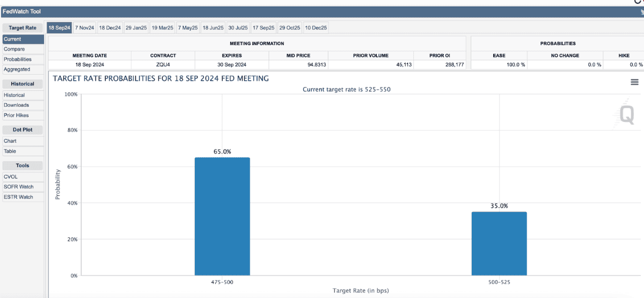Switch to the 7 Nov24 meeting tab
Viewport: 644px width, 298px height.
(x=84, y=27)
